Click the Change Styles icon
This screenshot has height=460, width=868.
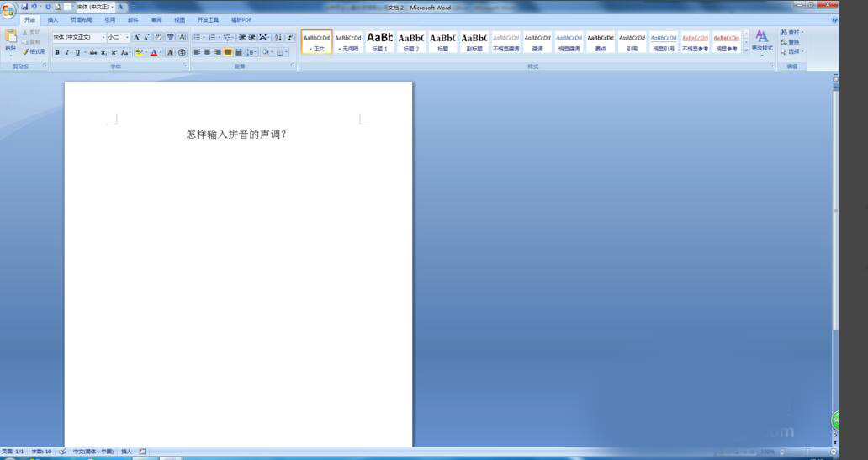tap(762, 41)
